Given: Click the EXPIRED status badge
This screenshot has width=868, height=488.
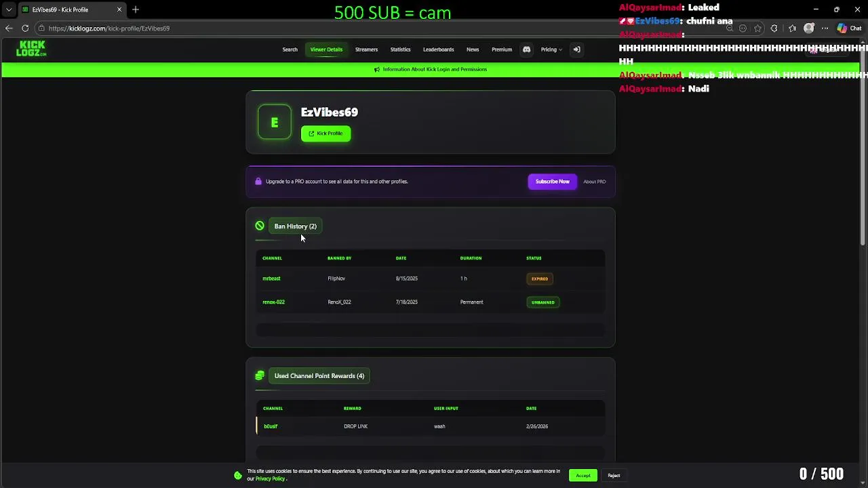Looking at the screenshot, I should tap(540, 279).
